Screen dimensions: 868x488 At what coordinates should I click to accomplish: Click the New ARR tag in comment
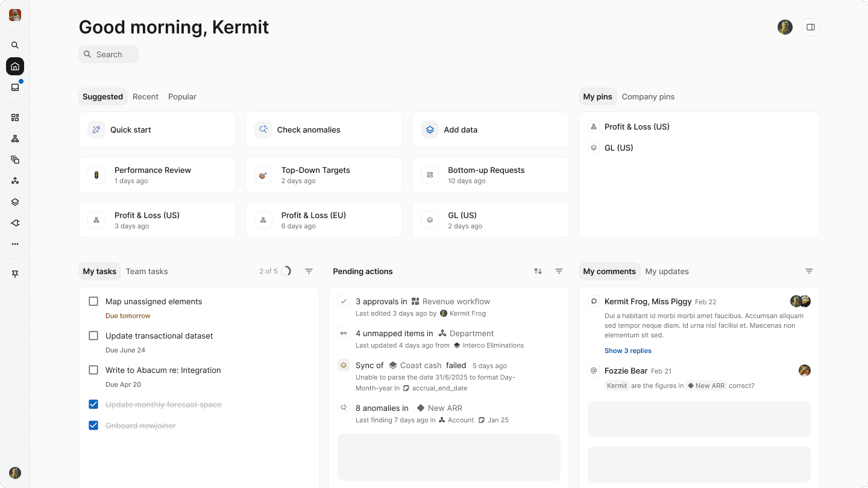(x=706, y=386)
